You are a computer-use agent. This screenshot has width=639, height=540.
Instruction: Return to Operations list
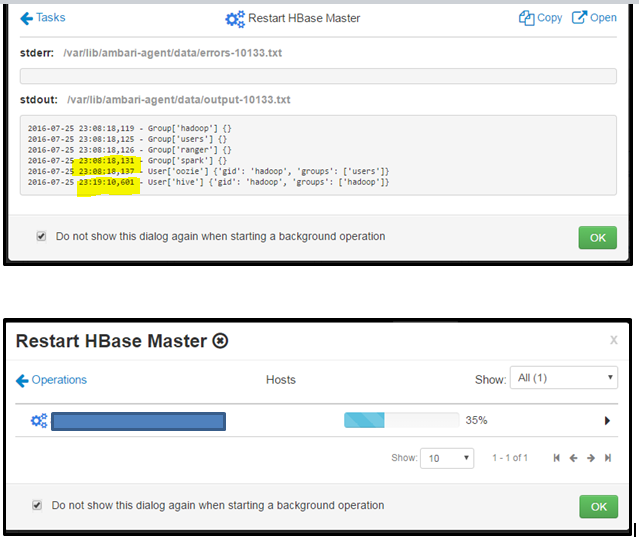51,380
